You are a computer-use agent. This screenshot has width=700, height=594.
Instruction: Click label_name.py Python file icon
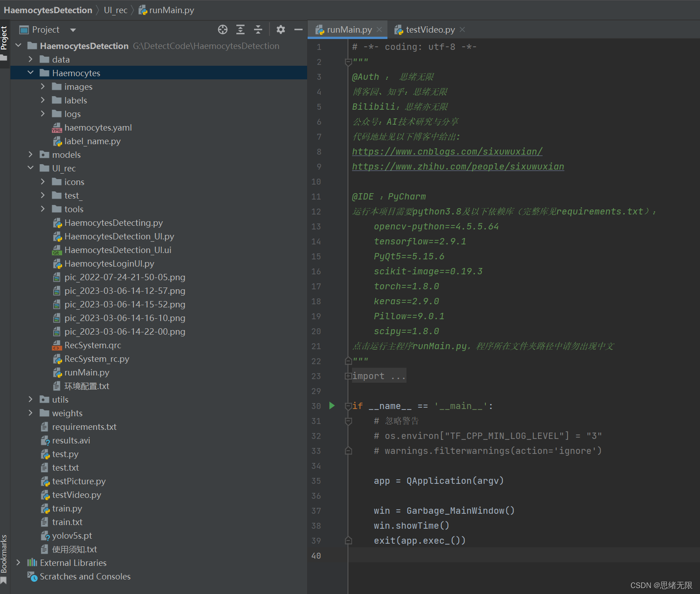tap(57, 141)
